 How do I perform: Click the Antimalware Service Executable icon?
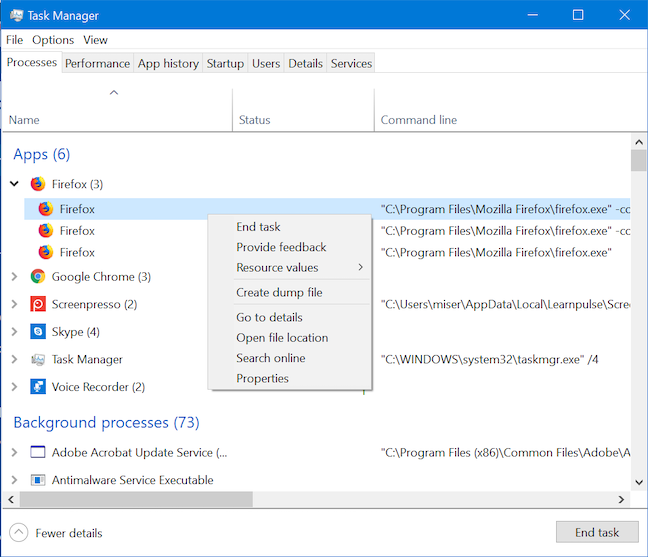[x=38, y=480]
